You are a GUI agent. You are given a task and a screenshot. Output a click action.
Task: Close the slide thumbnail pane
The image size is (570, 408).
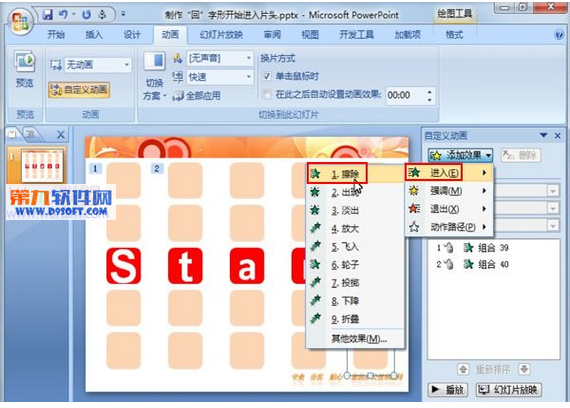click(61, 135)
